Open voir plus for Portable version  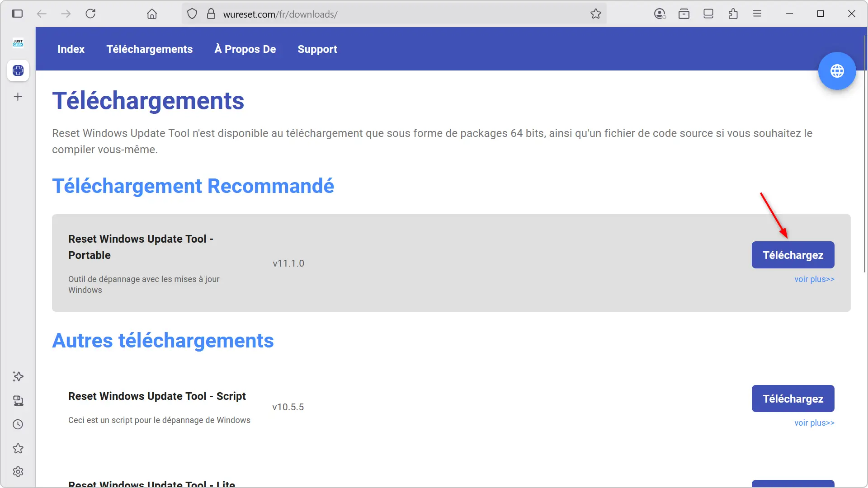814,279
